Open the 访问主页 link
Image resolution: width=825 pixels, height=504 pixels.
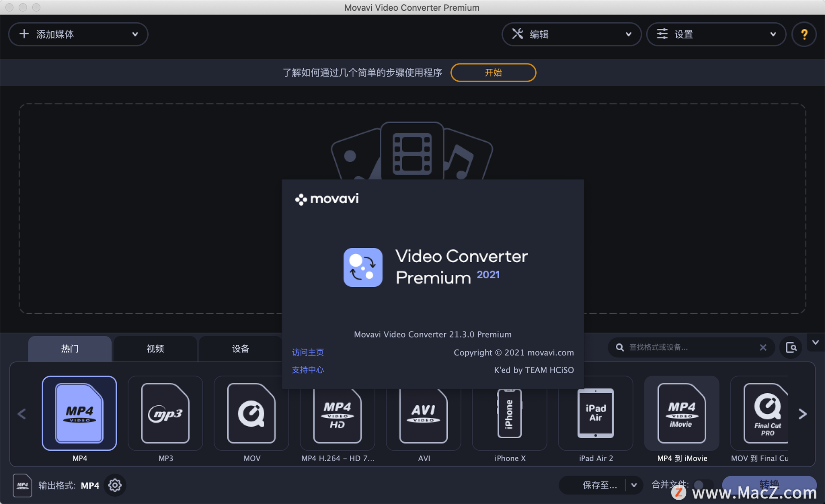[308, 352]
